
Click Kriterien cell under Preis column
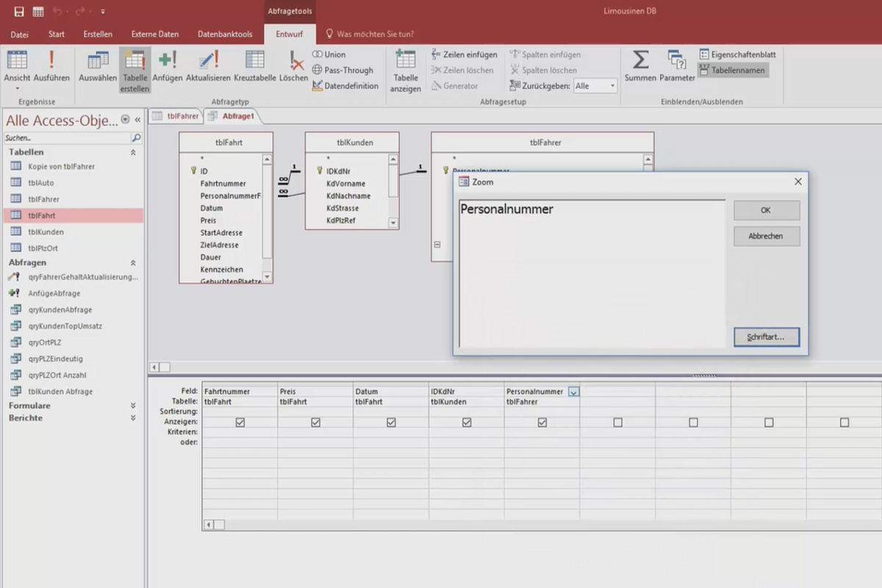315,433
